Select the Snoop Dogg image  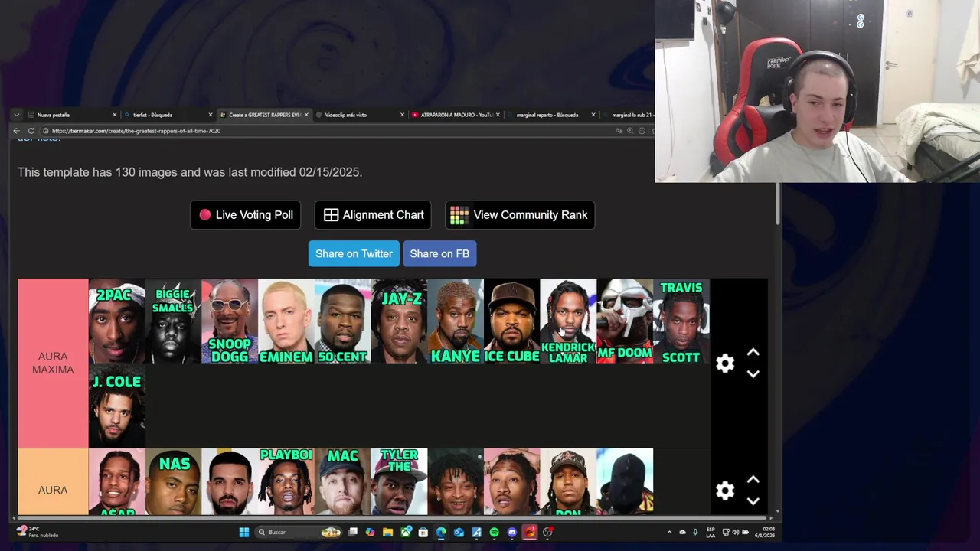[x=230, y=321]
